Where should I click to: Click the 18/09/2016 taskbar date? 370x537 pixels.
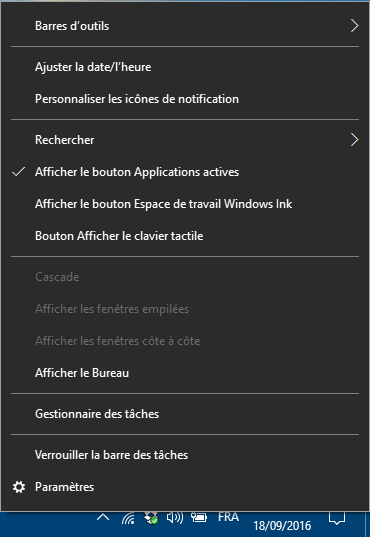coord(282,526)
